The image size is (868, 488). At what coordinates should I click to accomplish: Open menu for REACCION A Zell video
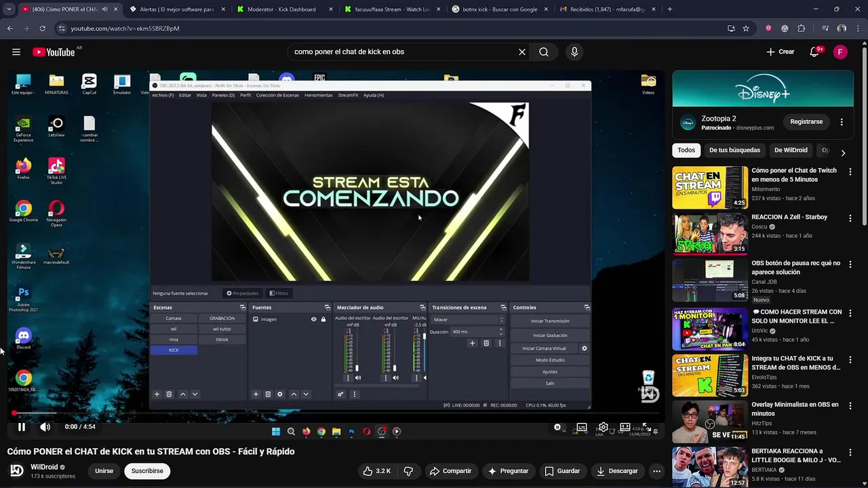pos(850,218)
